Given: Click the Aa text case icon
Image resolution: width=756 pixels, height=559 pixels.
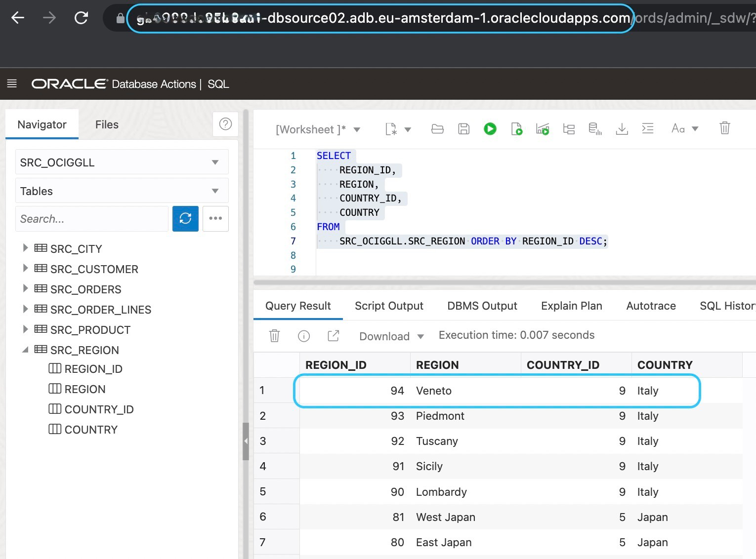Looking at the screenshot, I should pos(678,128).
